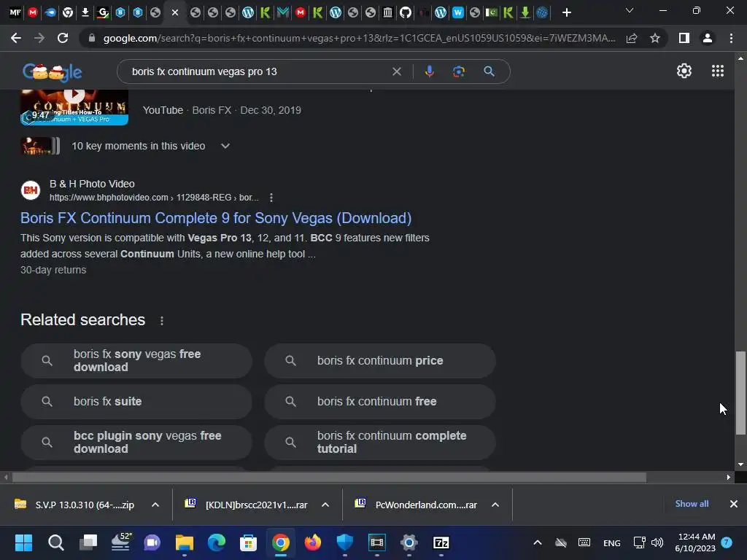Bookmark this page with the star icon
This screenshot has width=747, height=560.
(x=655, y=38)
